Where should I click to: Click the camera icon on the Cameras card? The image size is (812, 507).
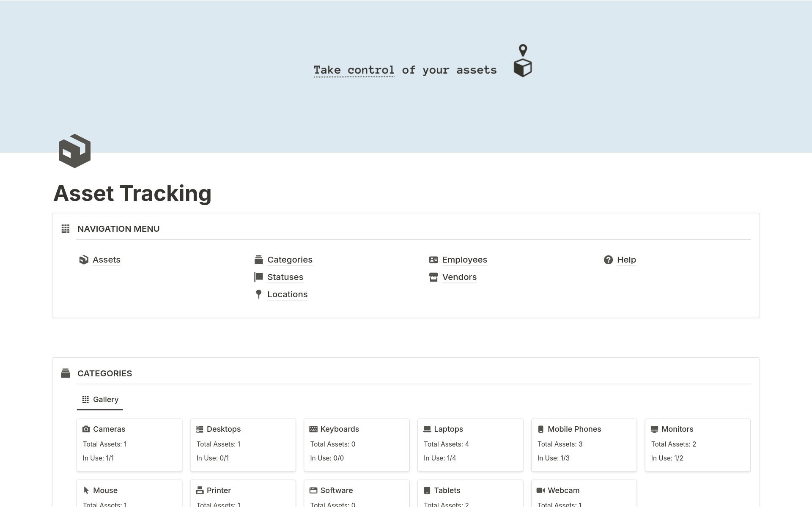[x=86, y=429]
